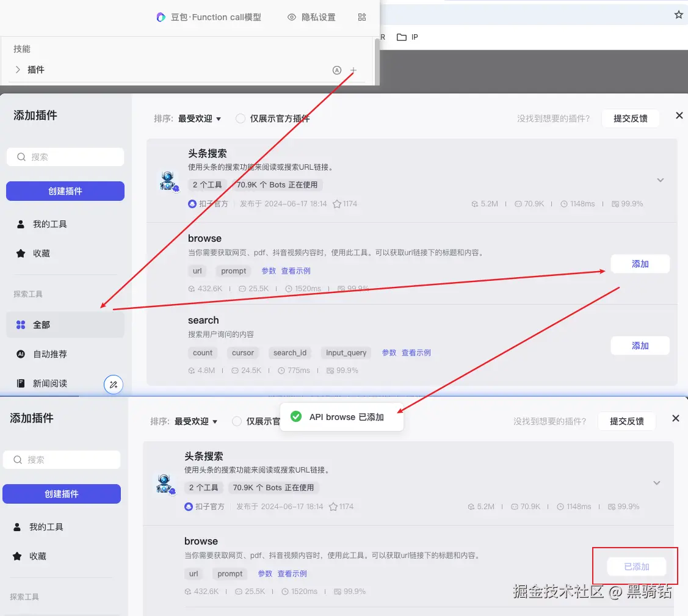Bookmark the page with the star icon

678,15
